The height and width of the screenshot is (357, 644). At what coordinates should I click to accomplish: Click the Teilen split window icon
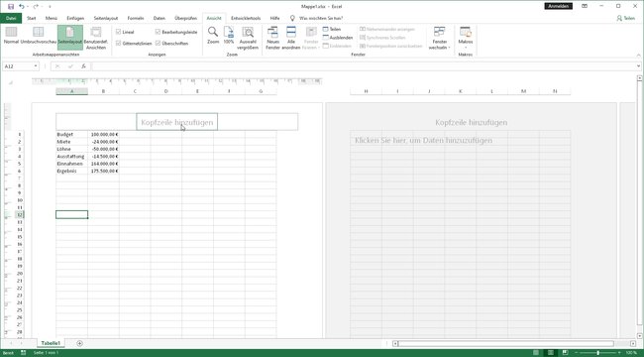tap(332, 29)
